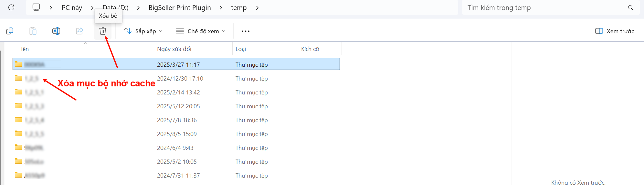Sort by the Tên column header

25,49
